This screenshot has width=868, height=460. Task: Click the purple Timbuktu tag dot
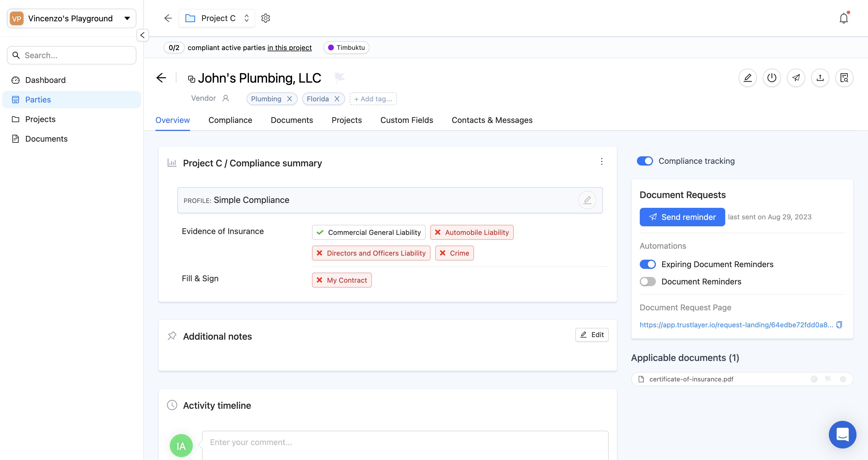[x=331, y=47]
